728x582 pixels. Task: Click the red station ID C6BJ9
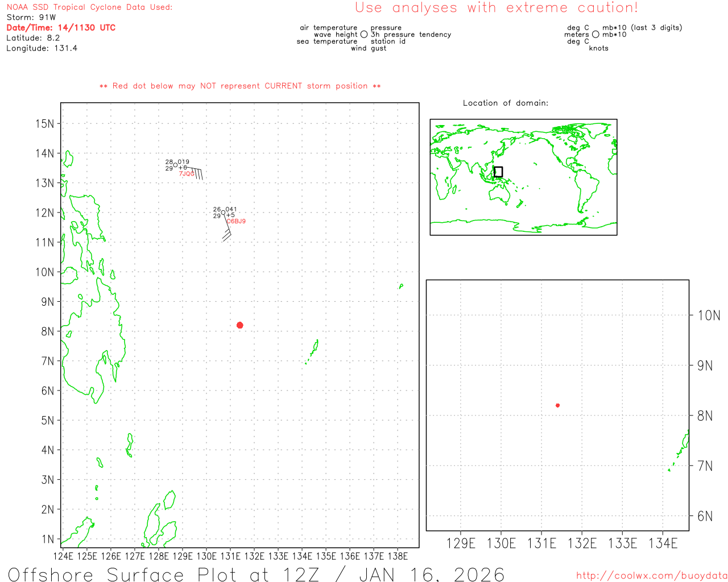coord(236,222)
